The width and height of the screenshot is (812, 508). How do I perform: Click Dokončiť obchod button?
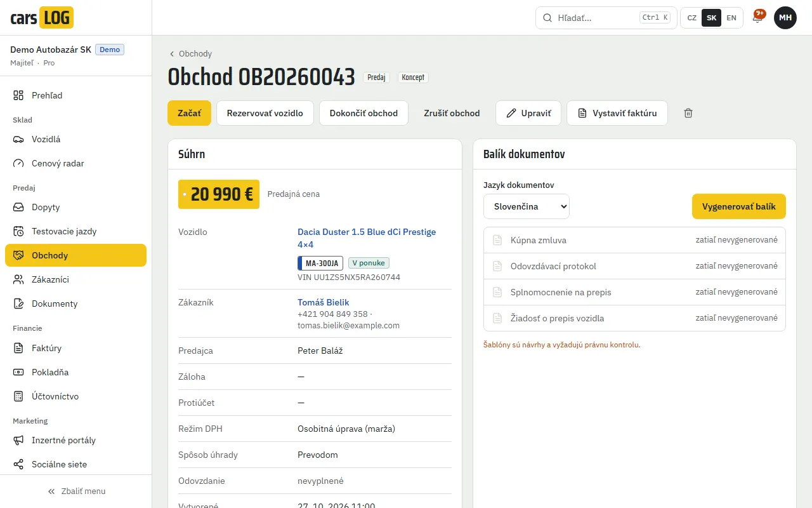[x=363, y=113]
